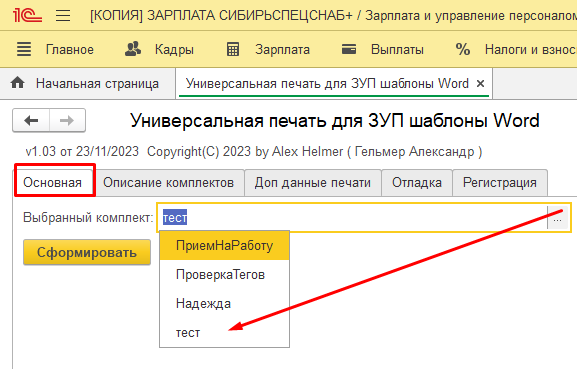Choose Надежда from the list
This screenshot has height=369, width=577.
point(224,304)
